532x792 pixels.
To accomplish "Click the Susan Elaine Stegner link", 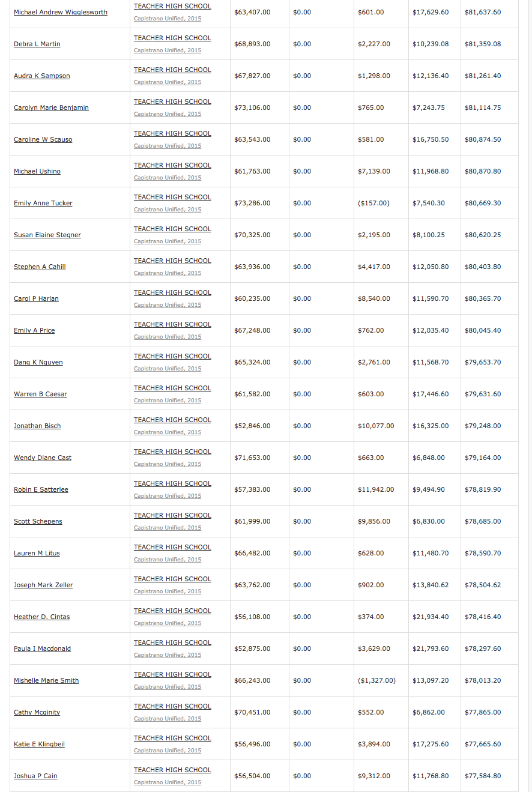I will [x=47, y=235].
